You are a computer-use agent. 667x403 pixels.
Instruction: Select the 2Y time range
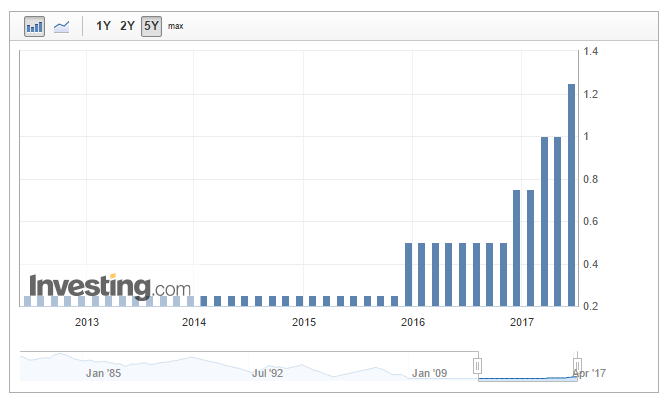pos(127,26)
